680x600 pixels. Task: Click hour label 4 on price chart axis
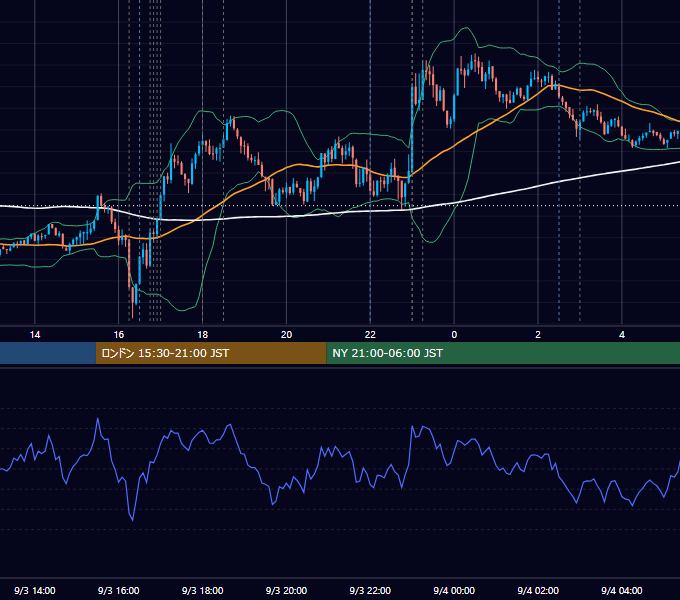coord(622,335)
